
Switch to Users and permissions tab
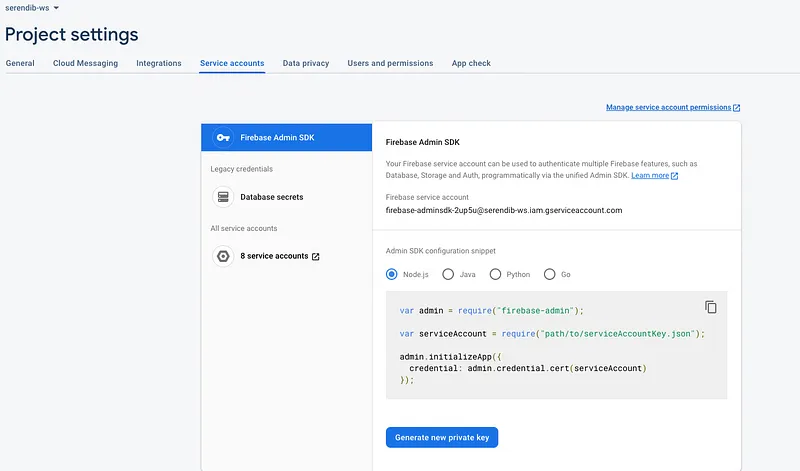pos(390,63)
